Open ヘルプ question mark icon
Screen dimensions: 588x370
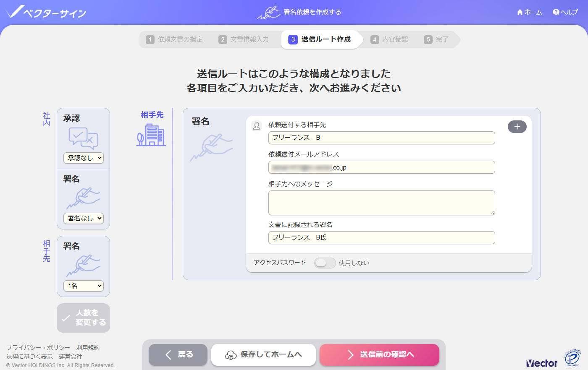pyautogui.click(x=556, y=12)
